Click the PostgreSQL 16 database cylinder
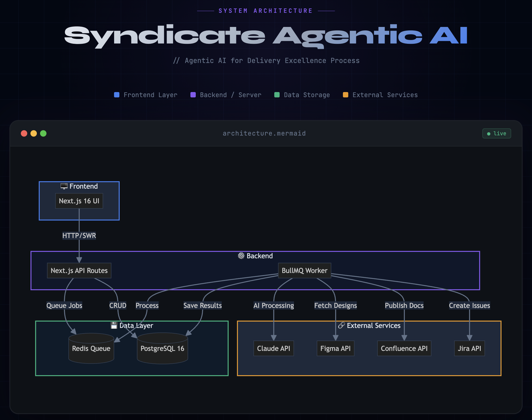Screen dimensions: 532x420 (x=162, y=348)
